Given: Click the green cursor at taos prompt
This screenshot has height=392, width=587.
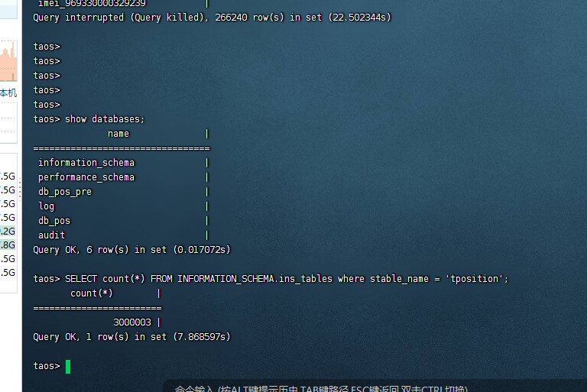Looking at the screenshot, I should point(68,366).
